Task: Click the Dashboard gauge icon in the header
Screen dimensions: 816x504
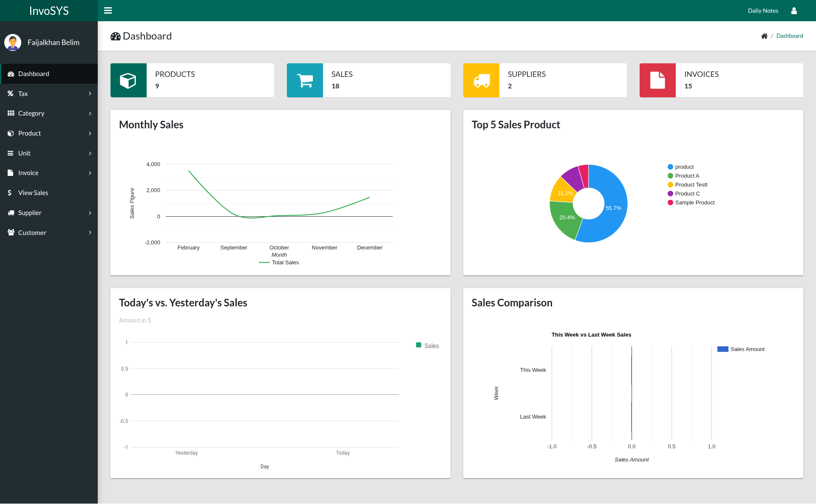Action: 115,36
